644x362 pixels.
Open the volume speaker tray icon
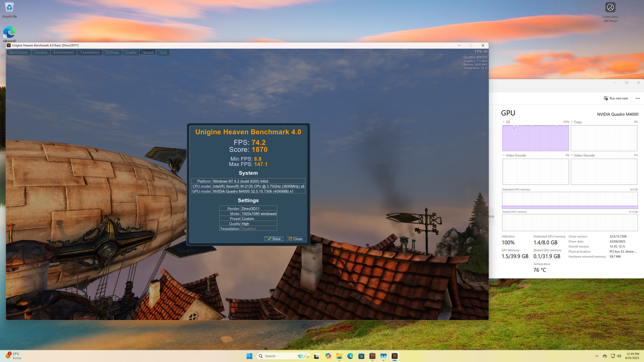tap(619, 356)
